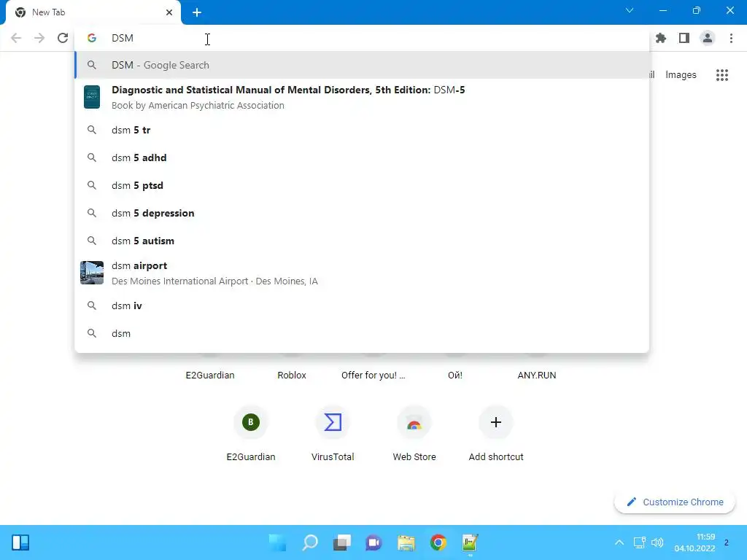Open the VirusTotal shortcut
Image resolution: width=747 pixels, height=560 pixels.
pyautogui.click(x=333, y=433)
